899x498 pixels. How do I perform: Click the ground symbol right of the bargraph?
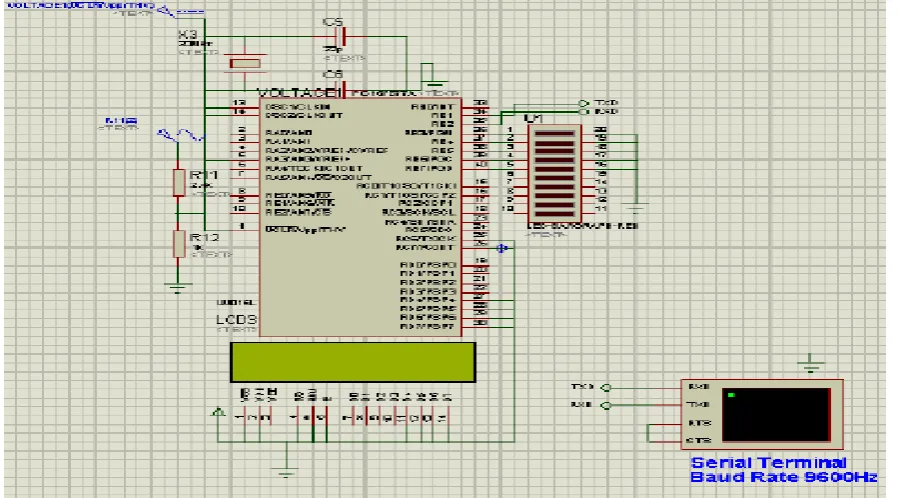[x=636, y=207]
